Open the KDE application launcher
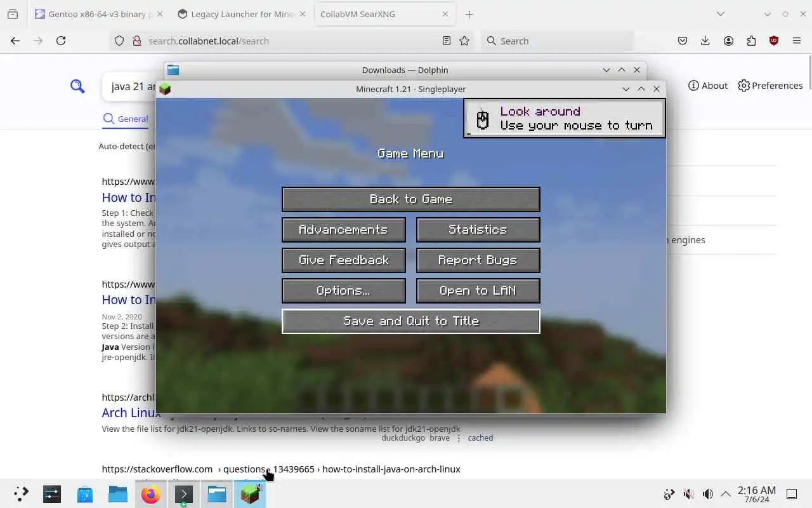The width and height of the screenshot is (812, 508). pyautogui.click(x=21, y=493)
